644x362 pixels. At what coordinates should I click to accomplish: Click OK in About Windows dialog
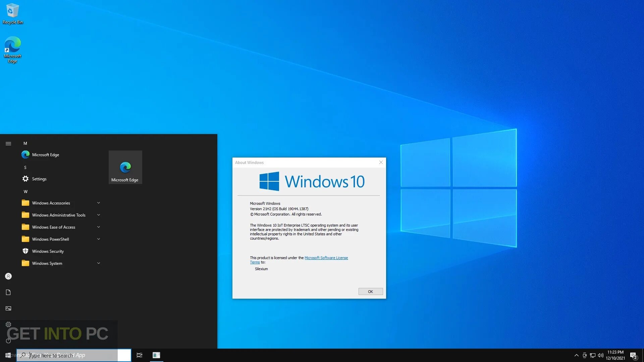tap(370, 292)
